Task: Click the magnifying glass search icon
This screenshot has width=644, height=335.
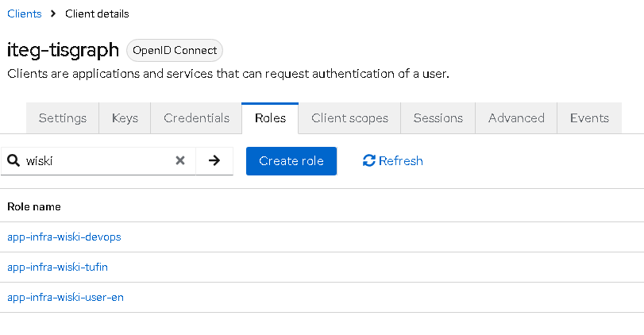Action: (x=13, y=160)
